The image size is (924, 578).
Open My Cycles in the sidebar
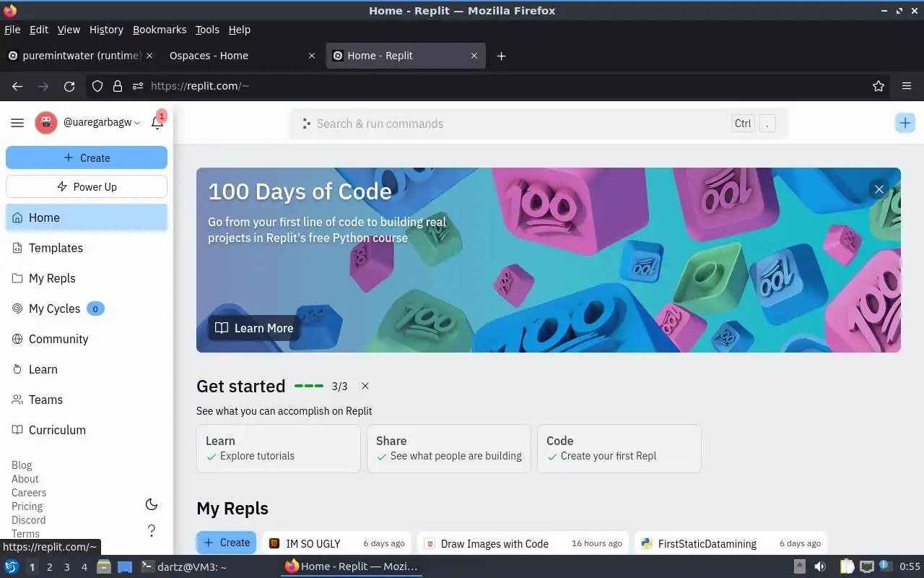[x=87, y=309]
